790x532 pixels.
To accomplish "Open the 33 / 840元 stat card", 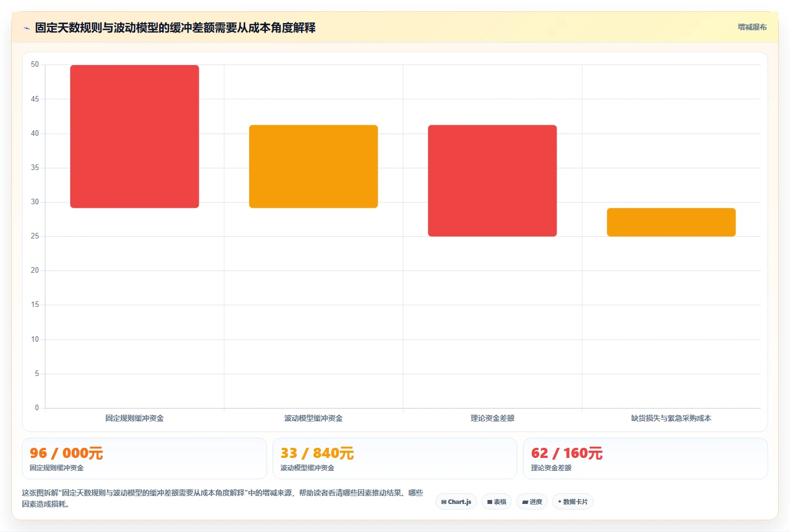I will (x=395, y=458).
